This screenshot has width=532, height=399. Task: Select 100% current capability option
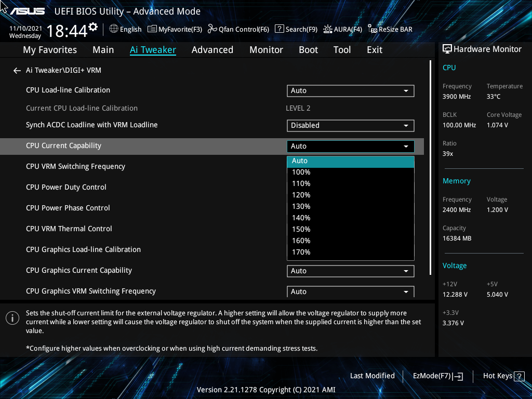pyautogui.click(x=351, y=172)
